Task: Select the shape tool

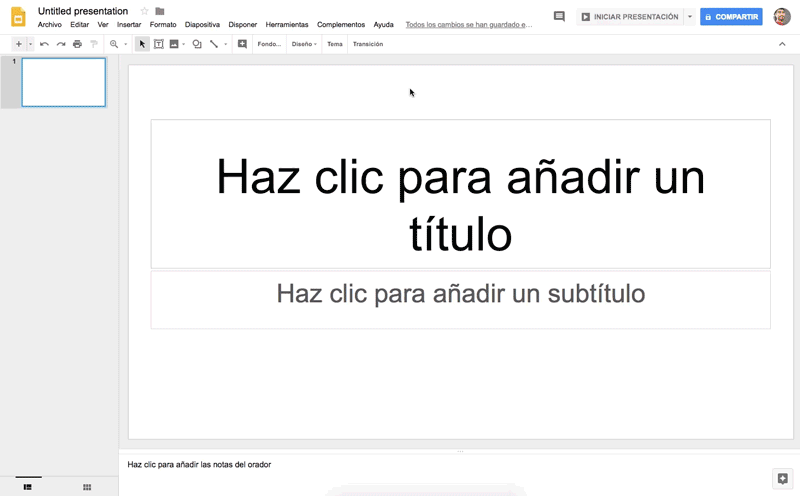Action: [x=196, y=44]
